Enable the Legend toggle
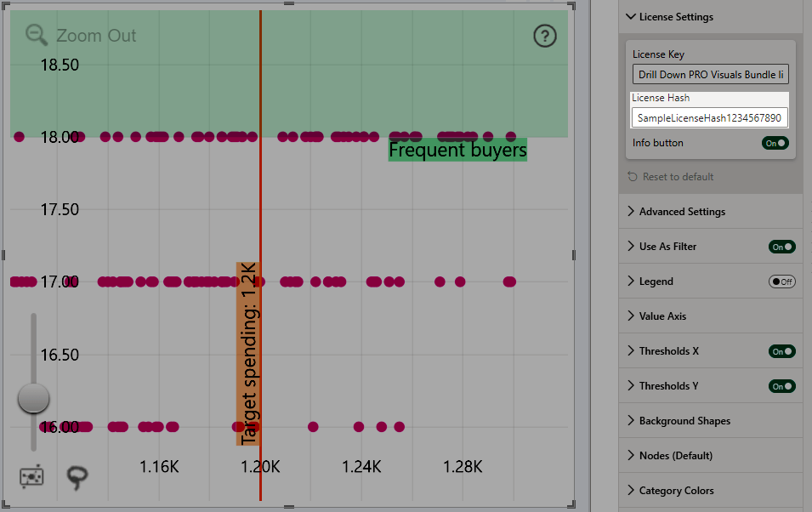The width and height of the screenshot is (812, 512). coord(781,282)
